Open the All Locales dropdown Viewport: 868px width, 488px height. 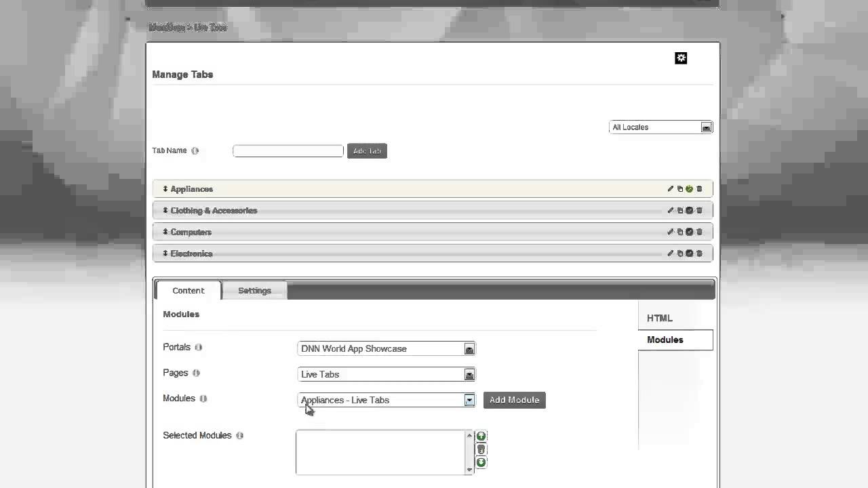pyautogui.click(x=660, y=127)
